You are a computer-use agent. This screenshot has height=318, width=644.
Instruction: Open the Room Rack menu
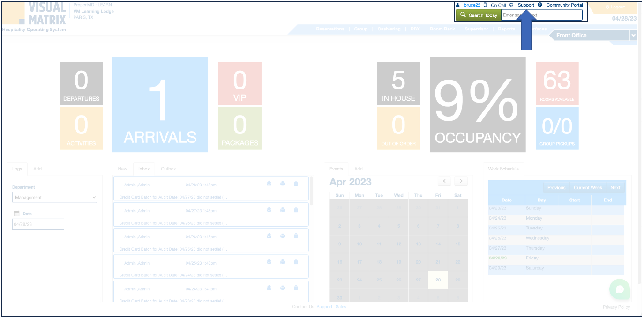coord(442,29)
